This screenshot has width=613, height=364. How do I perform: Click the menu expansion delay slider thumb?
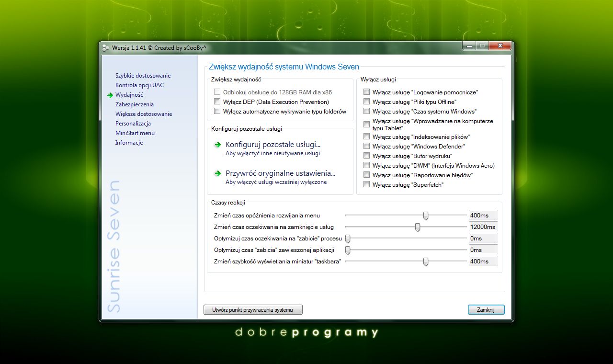pyautogui.click(x=426, y=216)
